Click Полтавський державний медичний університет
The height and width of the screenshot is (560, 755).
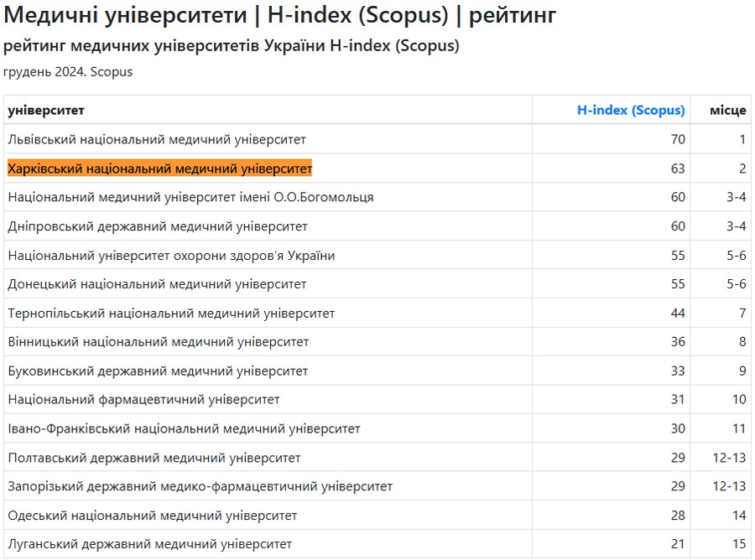coord(154,458)
